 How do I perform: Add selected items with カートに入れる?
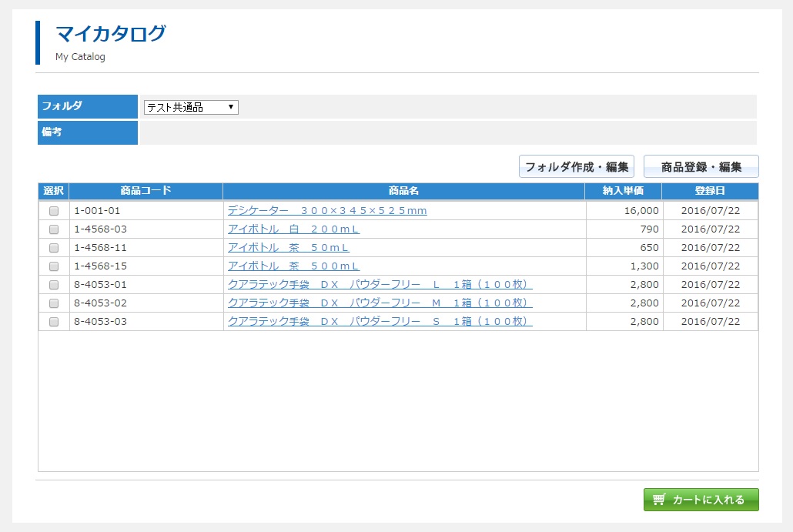click(701, 500)
